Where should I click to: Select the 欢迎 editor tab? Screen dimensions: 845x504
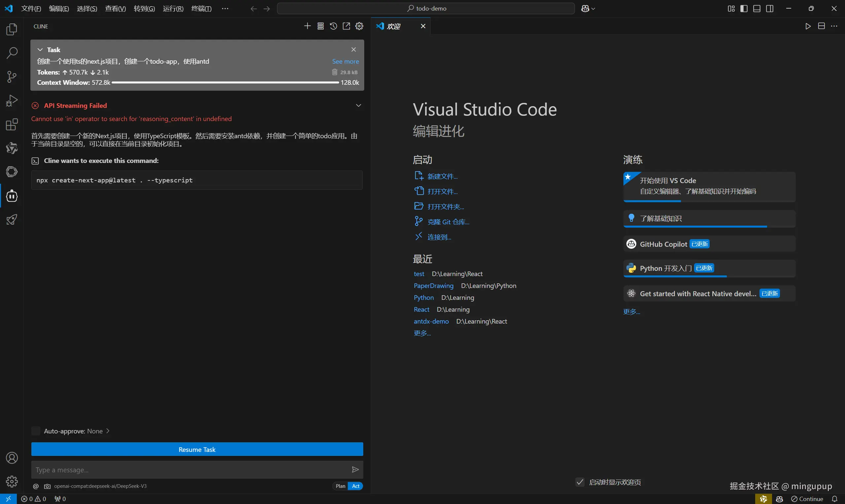(x=394, y=26)
